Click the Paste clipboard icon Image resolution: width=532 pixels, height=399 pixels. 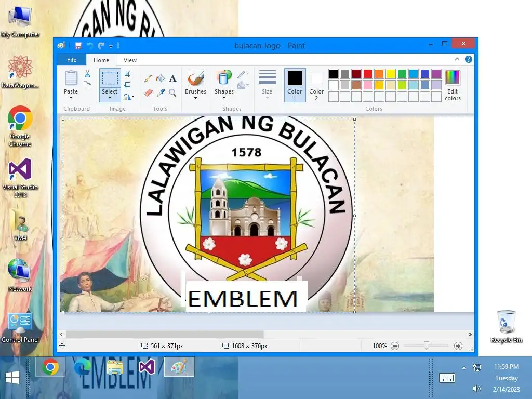pyautogui.click(x=71, y=78)
